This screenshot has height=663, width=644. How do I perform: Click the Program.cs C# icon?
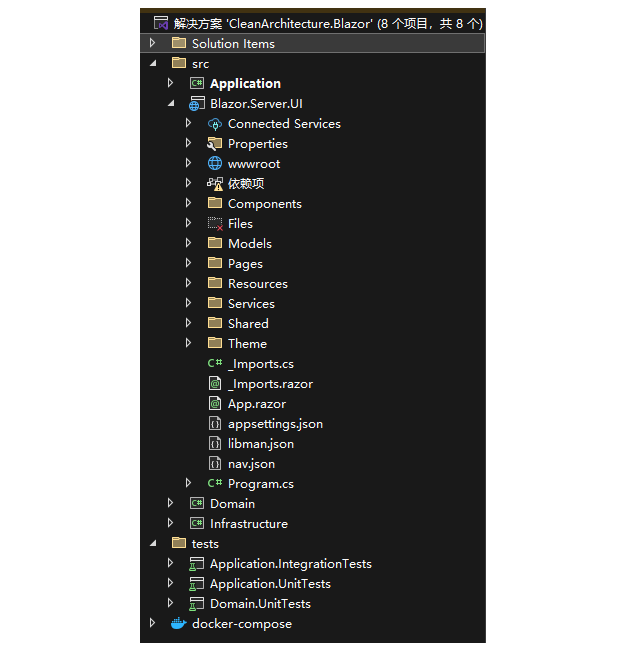point(215,483)
